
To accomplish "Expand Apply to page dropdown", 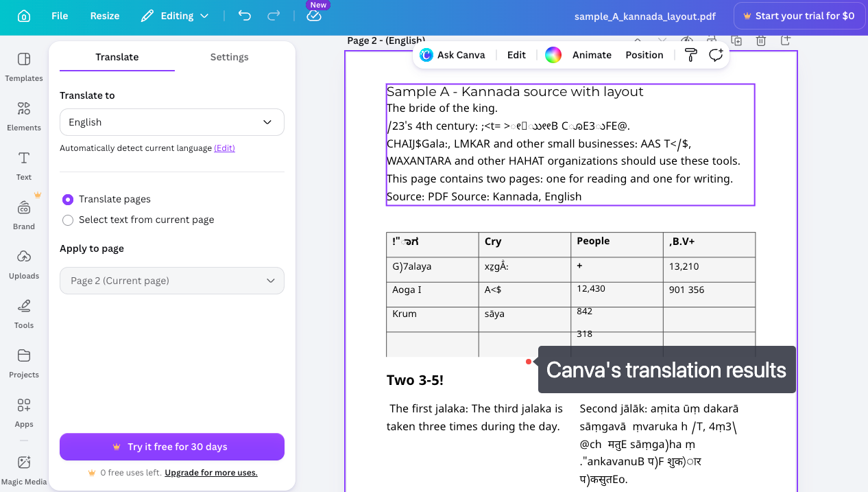I will [x=172, y=281].
